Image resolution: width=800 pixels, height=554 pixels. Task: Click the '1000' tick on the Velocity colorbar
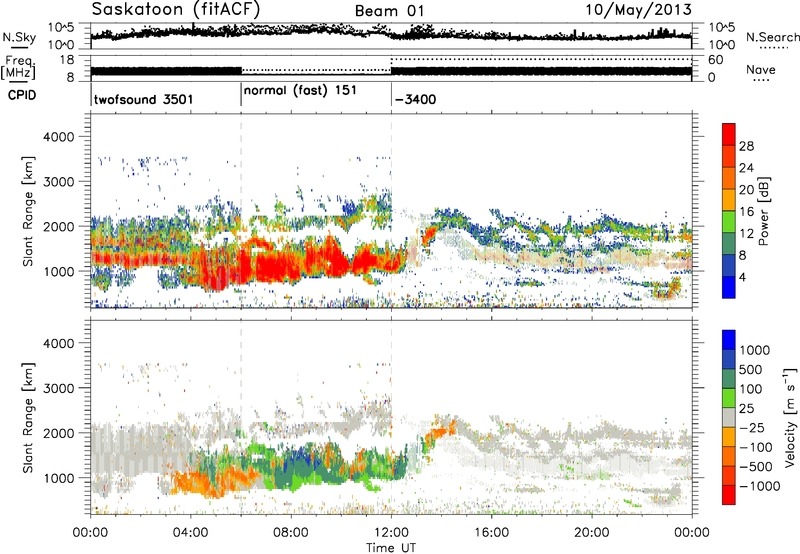(755, 350)
